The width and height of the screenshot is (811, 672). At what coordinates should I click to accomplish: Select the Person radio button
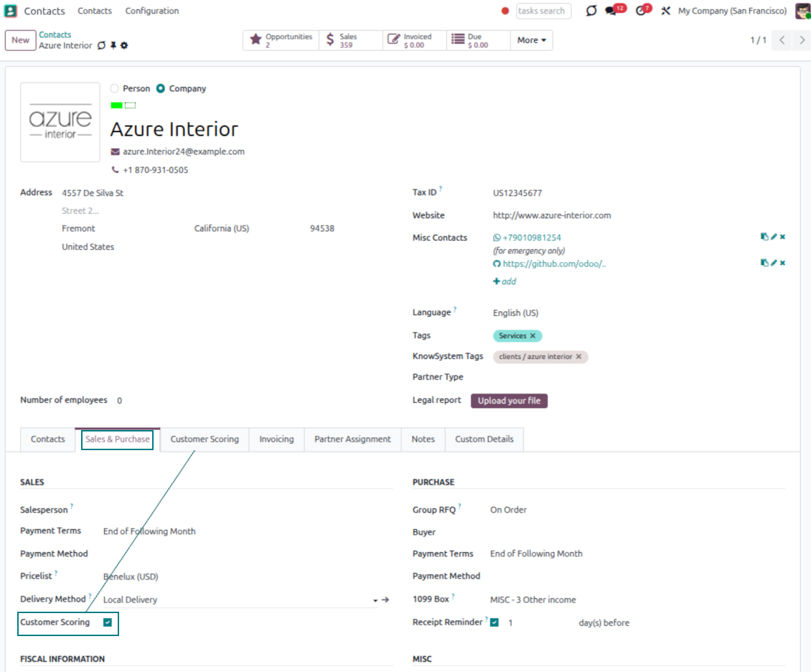click(115, 88)
